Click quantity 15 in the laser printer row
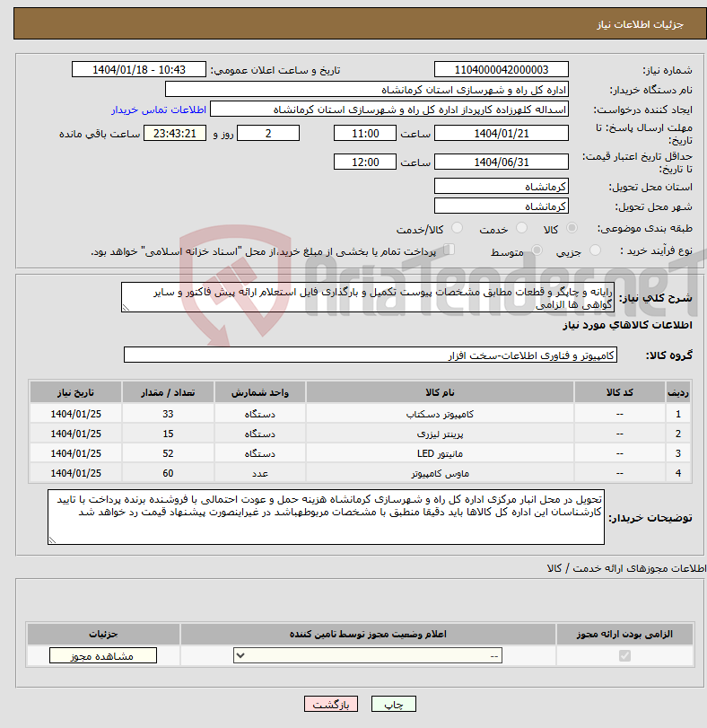The width and height of the screenshot is (707, 728). (x=168, y=434)
